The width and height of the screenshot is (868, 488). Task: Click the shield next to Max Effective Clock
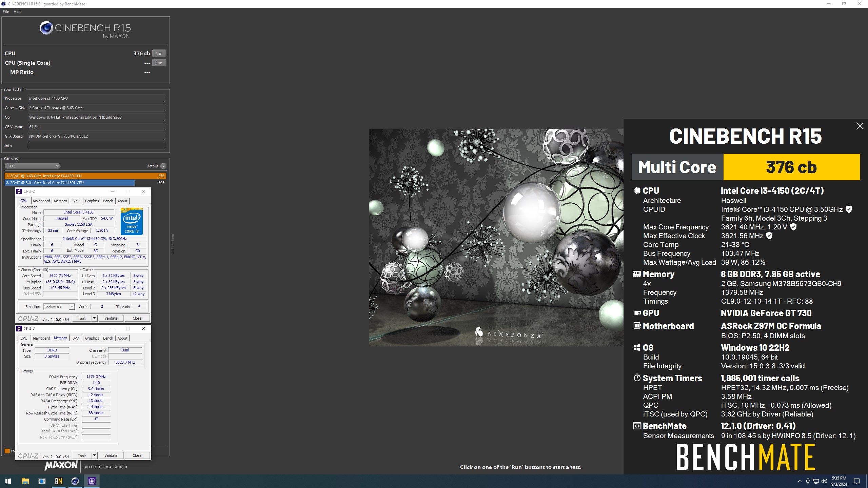[x=769, y=236]
